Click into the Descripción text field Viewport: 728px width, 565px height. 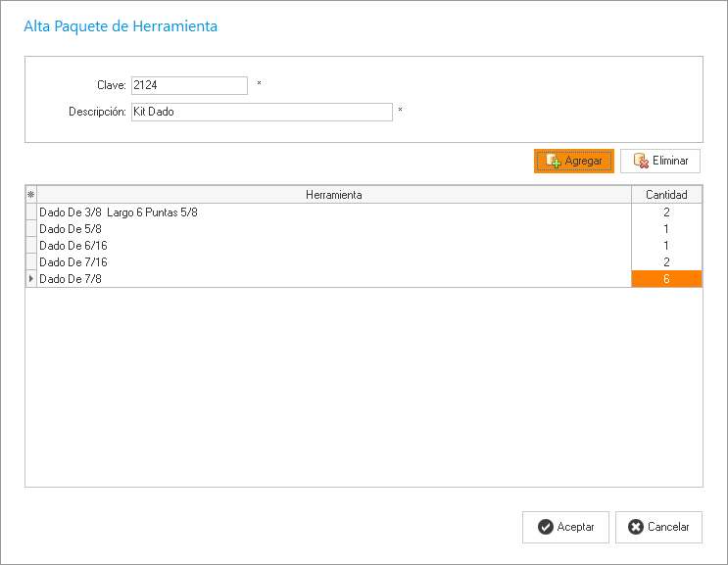(261, 112)
